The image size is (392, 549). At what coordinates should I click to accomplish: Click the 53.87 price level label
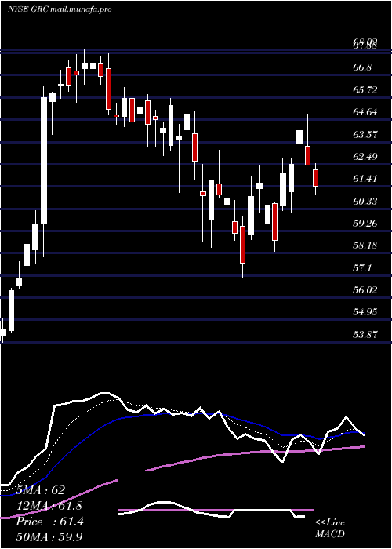click(x=365, y=335)
